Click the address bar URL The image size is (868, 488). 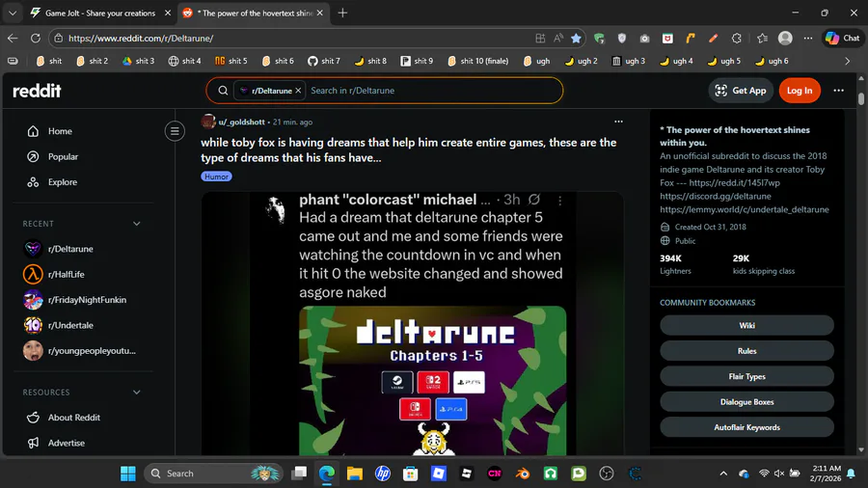pyautogui.click(x=141, y=39)
